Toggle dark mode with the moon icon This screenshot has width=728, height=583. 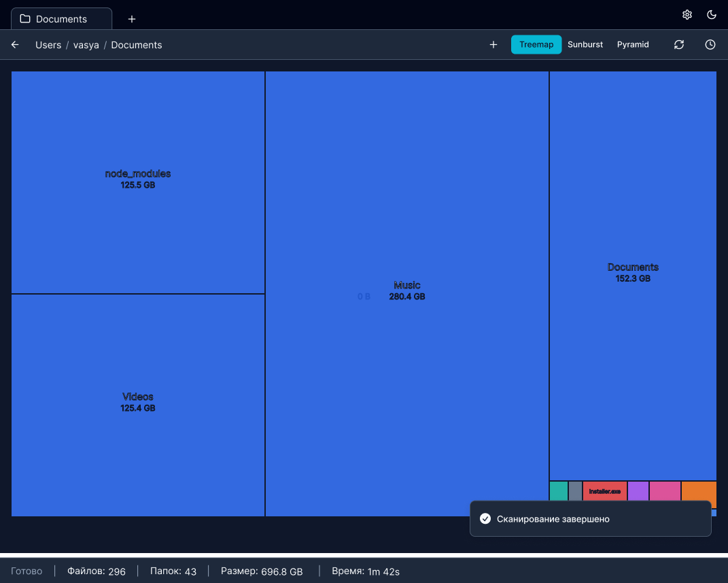712,14
